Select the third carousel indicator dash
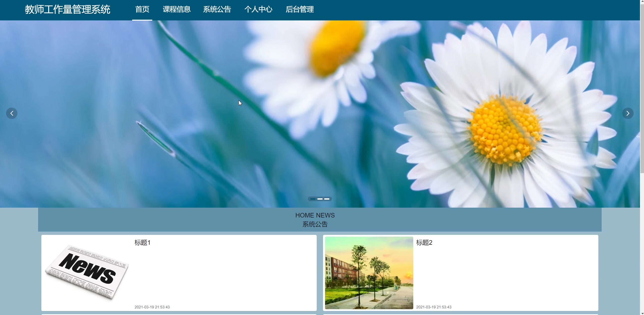 [x=327, y=199]
